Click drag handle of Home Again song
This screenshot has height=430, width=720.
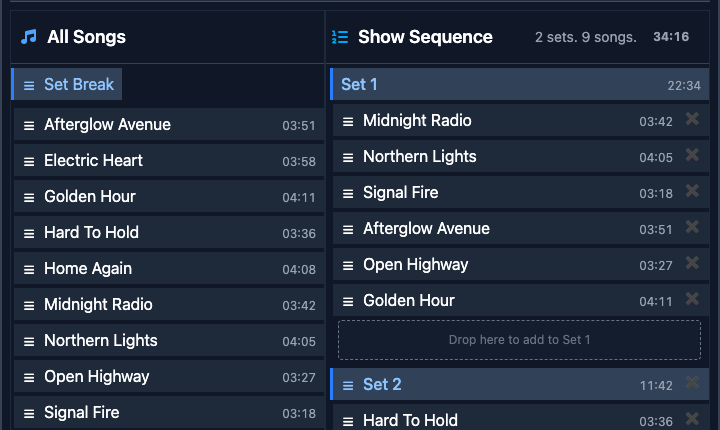pos(29,269)
